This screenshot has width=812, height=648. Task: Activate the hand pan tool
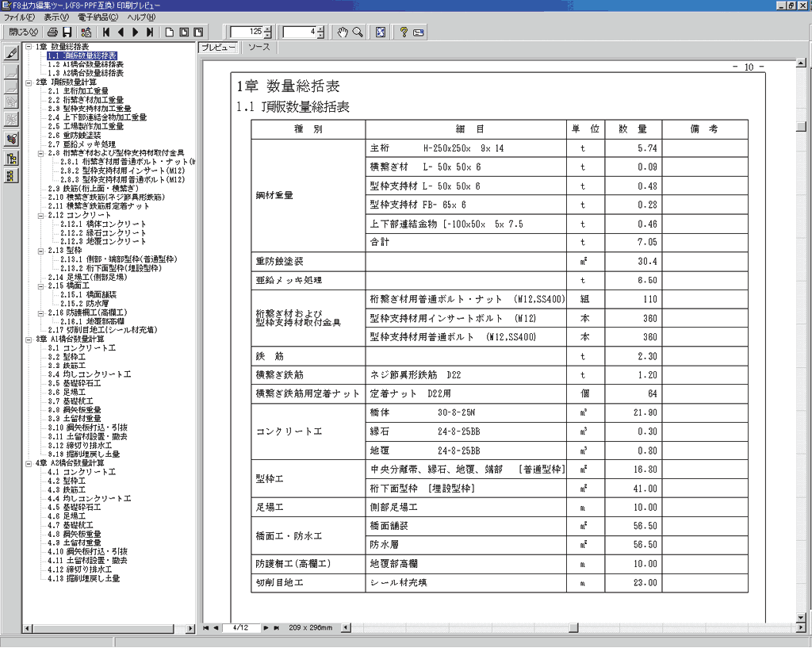coord(343,32)
